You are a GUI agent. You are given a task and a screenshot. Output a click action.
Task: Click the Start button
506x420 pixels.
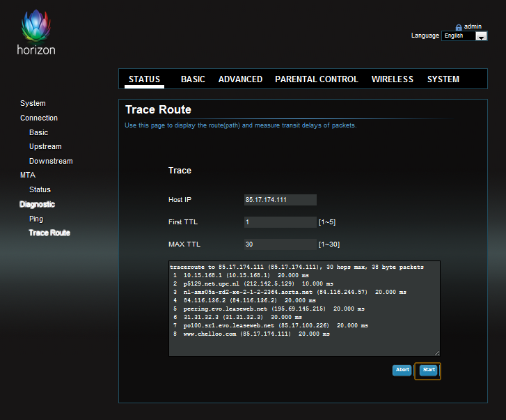tap(429, 371)
